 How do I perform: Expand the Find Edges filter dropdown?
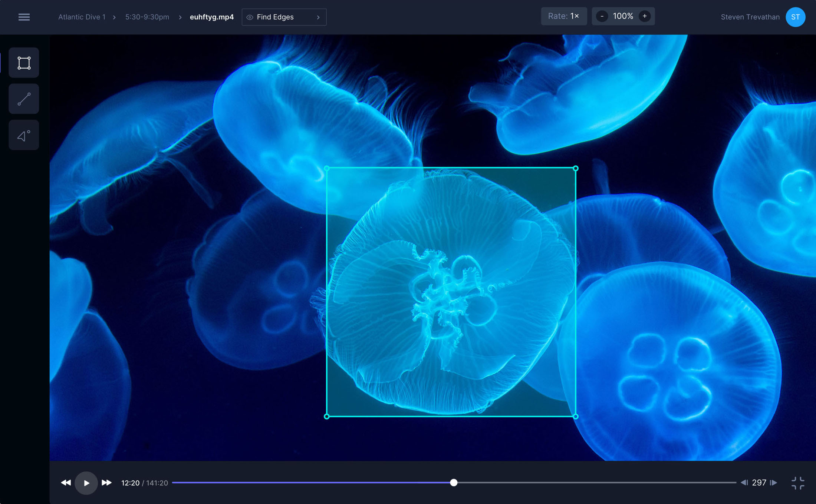pyautogui.click(x=318, y=17)
